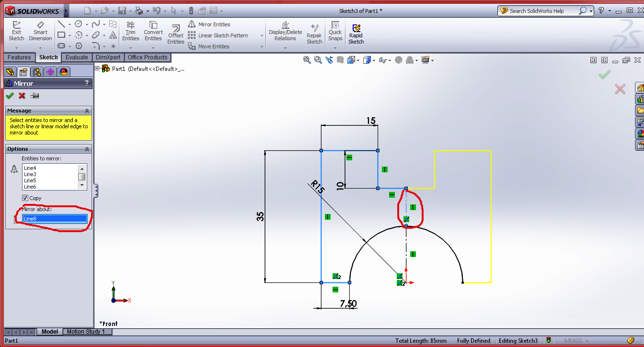Cancel sketch with the corner red X
Image resolution: width=644 pixels, height=347 pixels.
pyautogui.click(x=620, y=89)
